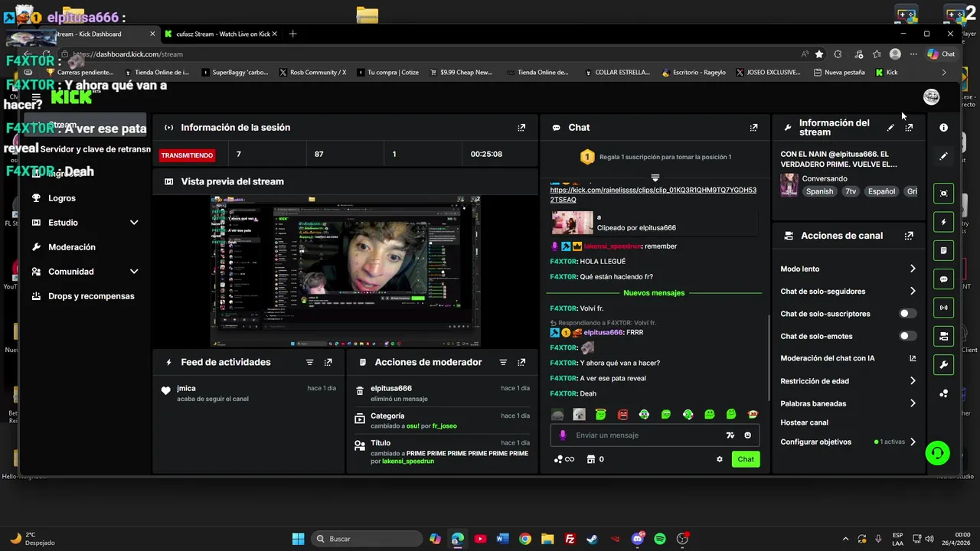Click the Nuevos mensajes divider label
Screen dimensions: 980x551
click(654, 293)
